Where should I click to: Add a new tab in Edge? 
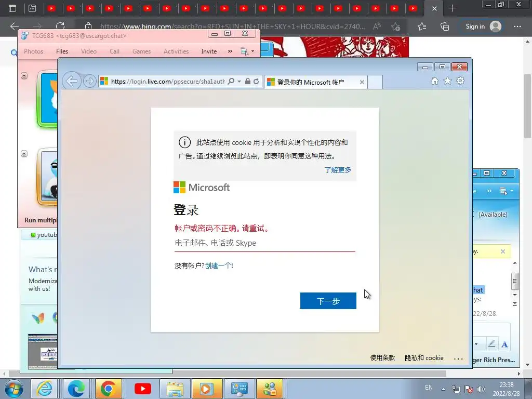(x=453, y=8)
